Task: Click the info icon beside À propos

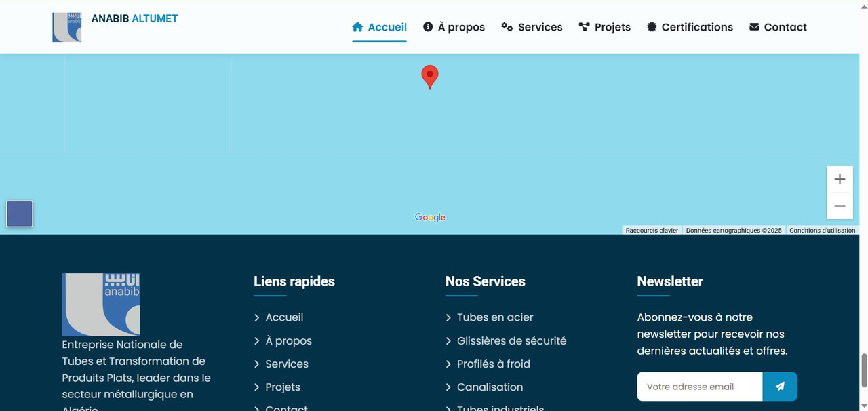Action: coord(428,27)
